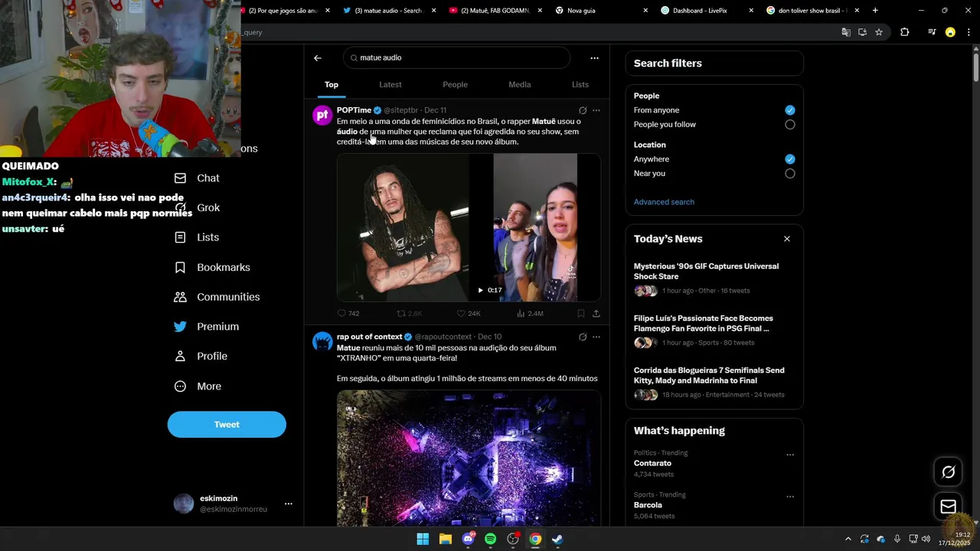Open File Explorer from the taskbar
This screenshot has height=551, width=980.
(x=446, y=540)
